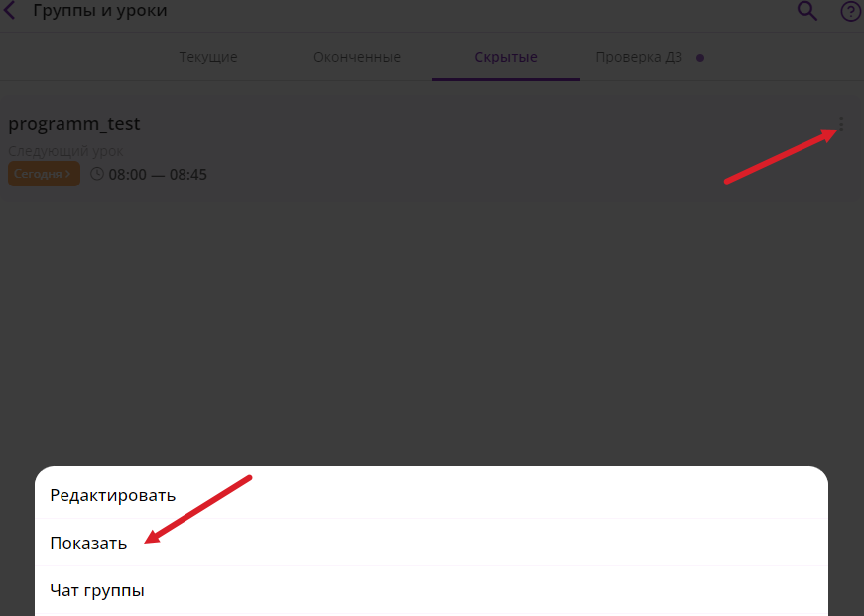
Task: Click the Группы и уроки page title
Action: pos(100,11)
